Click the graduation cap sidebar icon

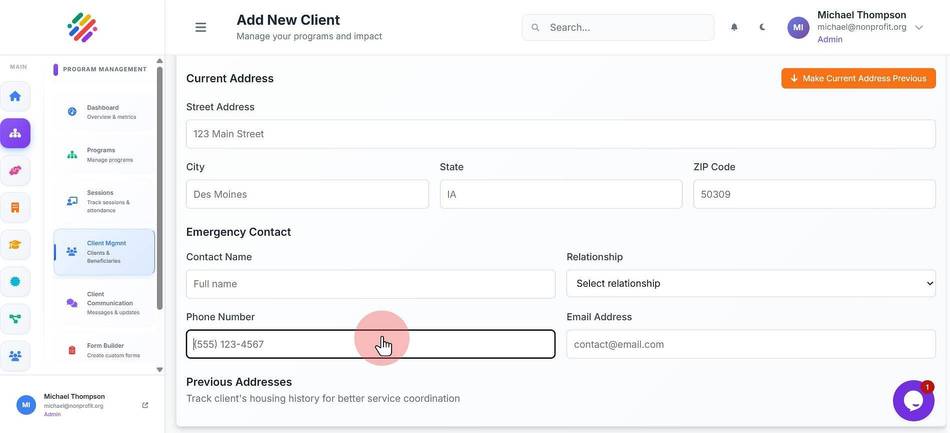pos(15,245)
